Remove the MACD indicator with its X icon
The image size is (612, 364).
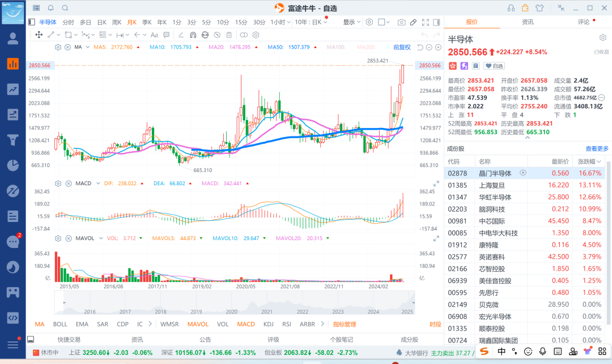pos(69,183)
